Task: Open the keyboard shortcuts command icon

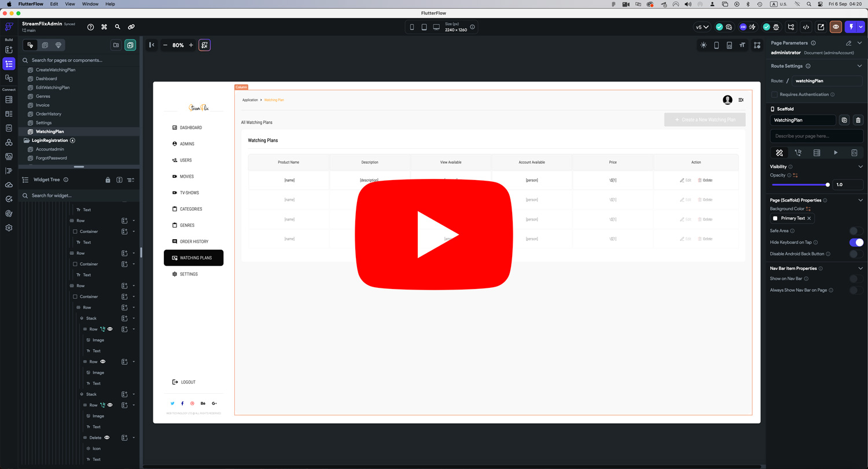Action: [x=104, y=27]
